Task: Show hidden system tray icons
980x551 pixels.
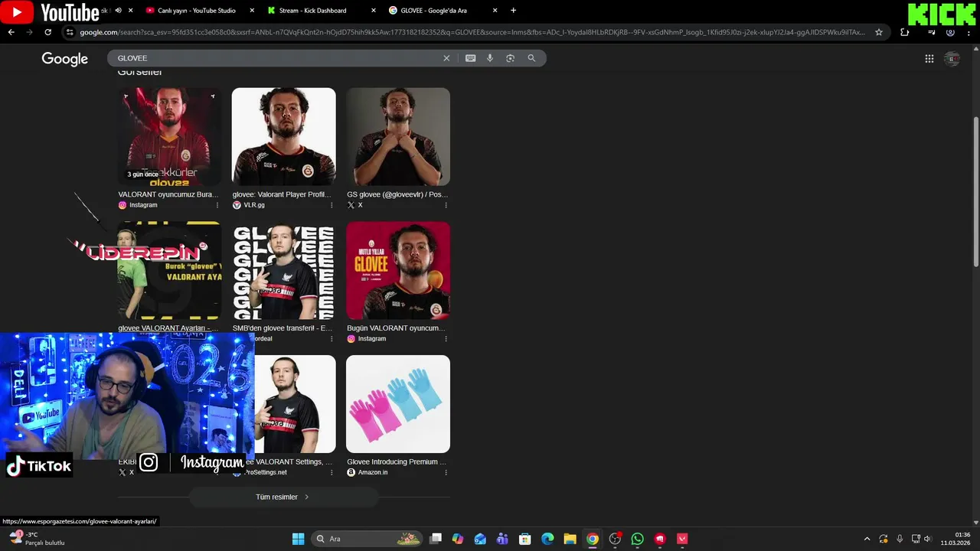Action: (x=867, y=539)
